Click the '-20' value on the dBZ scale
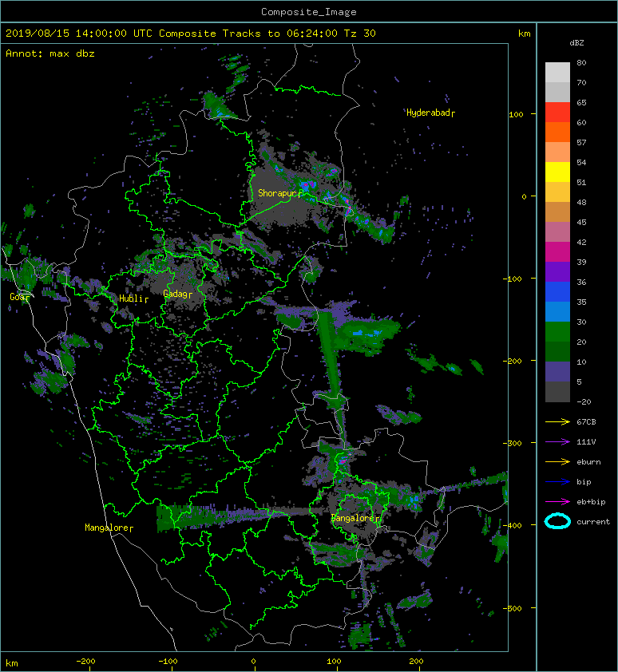Viewport: 618px width, 672px height. [x=584, y=402]
